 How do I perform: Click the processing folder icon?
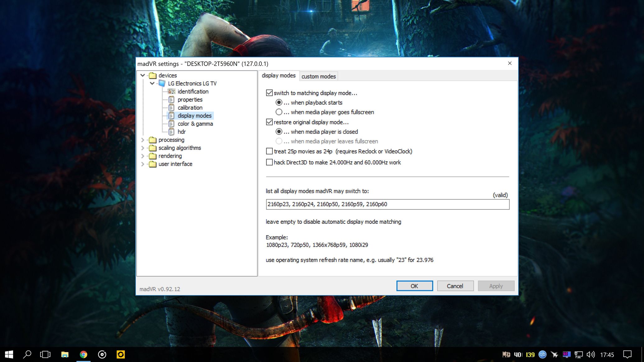153,140
